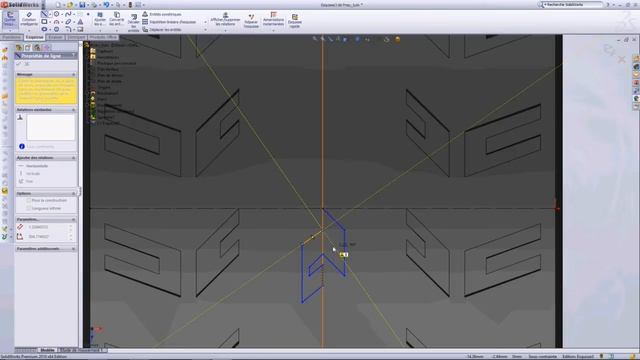This screenshot has height=360, width=640.
Task: Click the rotate view icon in viewport toolbar
Action: pos(387,39)
